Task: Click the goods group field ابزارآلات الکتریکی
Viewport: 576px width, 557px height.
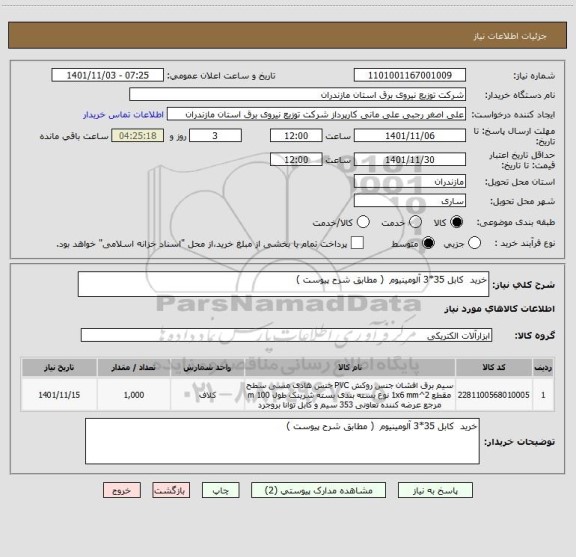Action: pos(286,335)
